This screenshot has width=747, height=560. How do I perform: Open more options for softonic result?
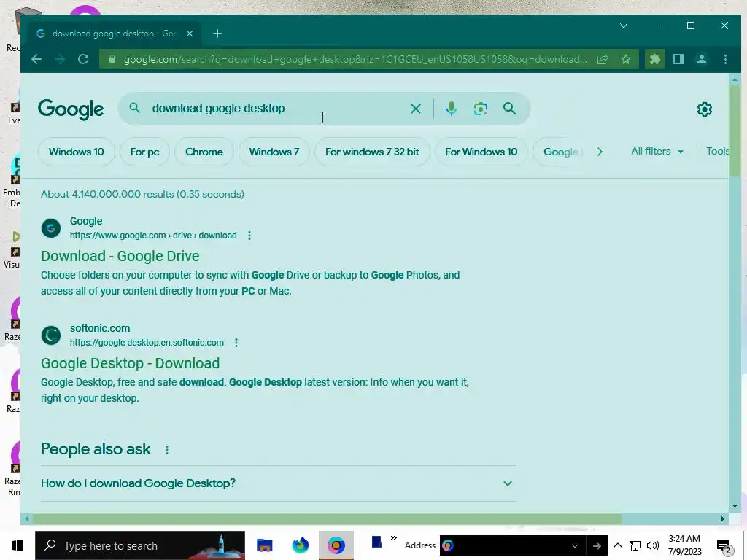pos(236,343)
